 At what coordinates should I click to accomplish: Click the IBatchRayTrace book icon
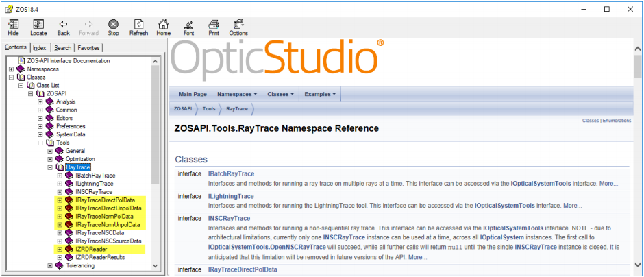pos(69,176)
